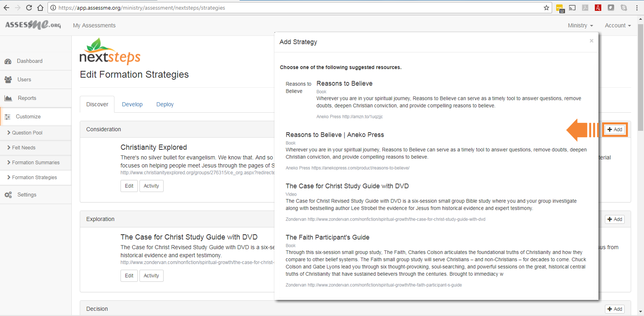
Task: Expand Felt Needs submenu
Action: (x=35, y=148)
